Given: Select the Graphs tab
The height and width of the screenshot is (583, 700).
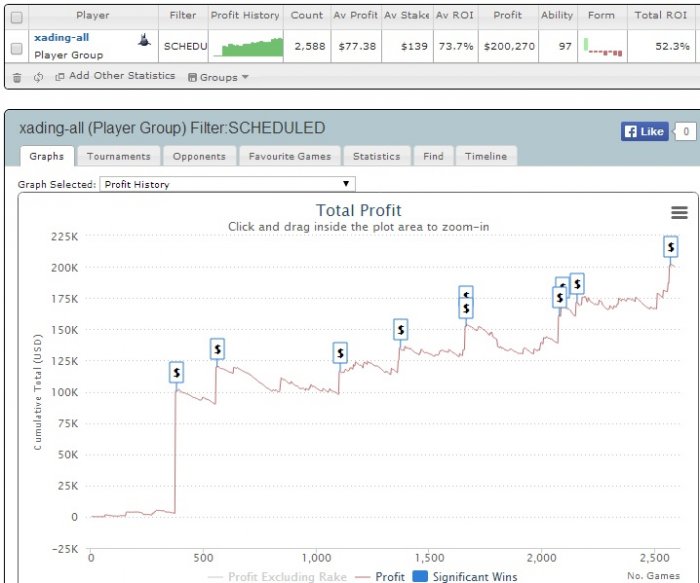Looking at the screenshot, I should tap(47, 156).
